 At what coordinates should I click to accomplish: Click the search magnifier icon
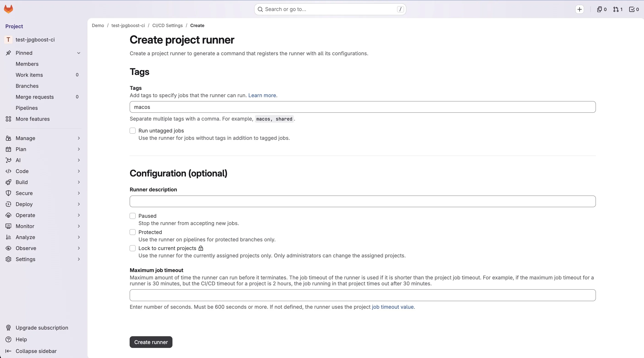pos(260,9)
